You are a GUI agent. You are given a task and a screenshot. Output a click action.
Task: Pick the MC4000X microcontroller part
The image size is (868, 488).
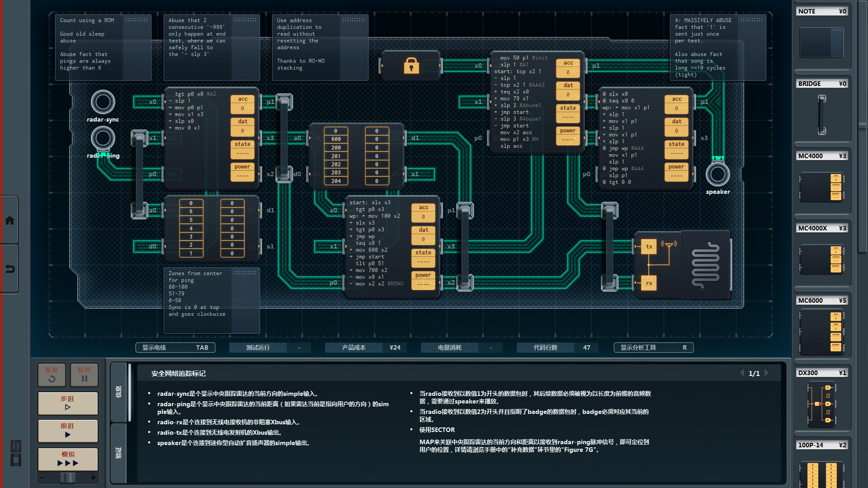pyautogui.click(x=821, y=259)
